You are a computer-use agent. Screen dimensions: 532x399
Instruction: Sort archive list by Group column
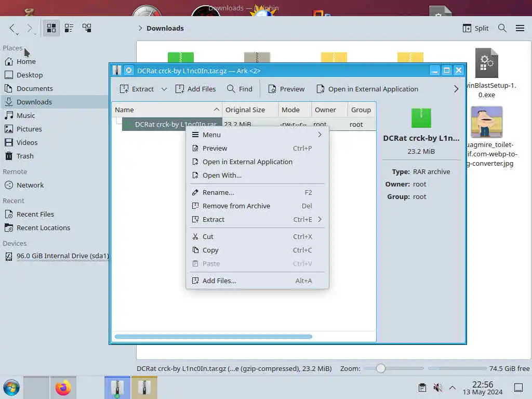pyautogui.click(x=362, y=110)
